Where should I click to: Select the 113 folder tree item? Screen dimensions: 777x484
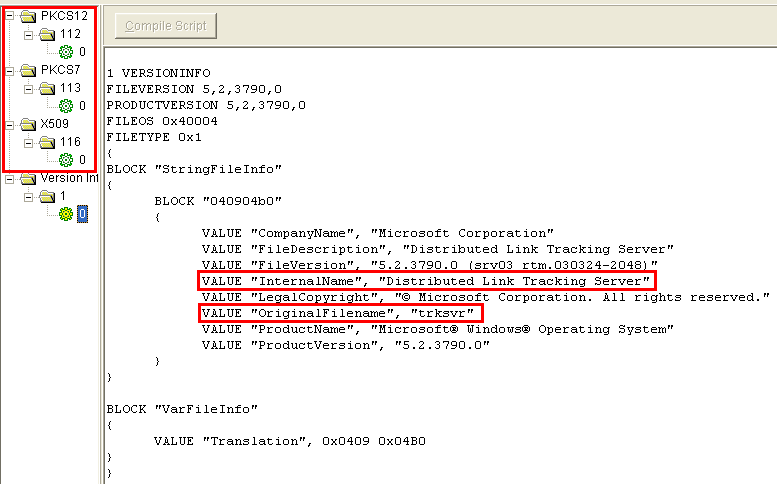(70, 88)
